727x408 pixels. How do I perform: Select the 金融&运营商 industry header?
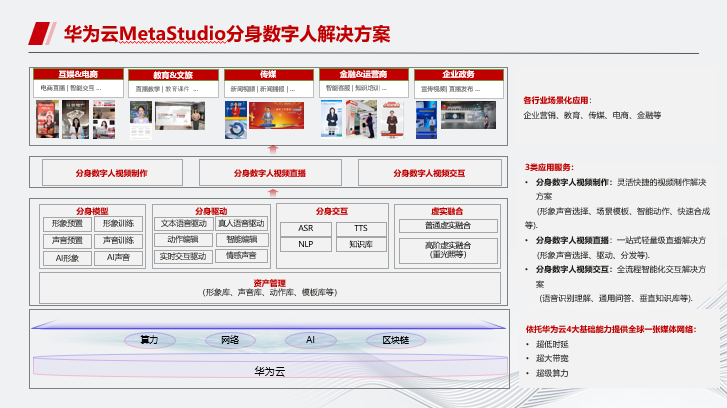pos(364,74)
